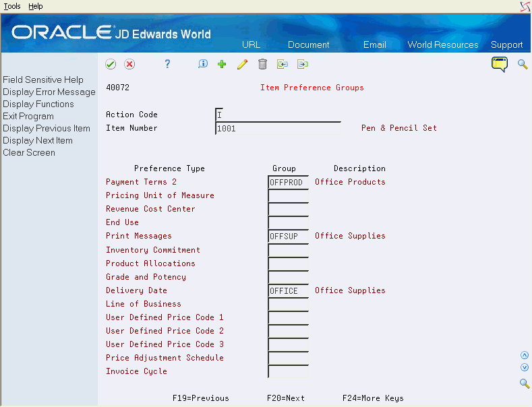Viewport: 532px width, 407px height.
Task: Select Exit Program link
Action: (28, 117)
